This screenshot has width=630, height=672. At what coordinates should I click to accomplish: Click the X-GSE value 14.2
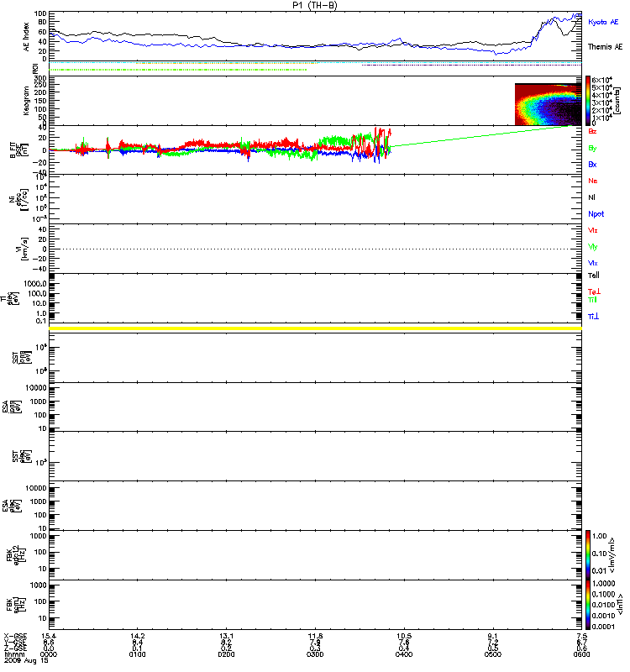tap(137, 636)
